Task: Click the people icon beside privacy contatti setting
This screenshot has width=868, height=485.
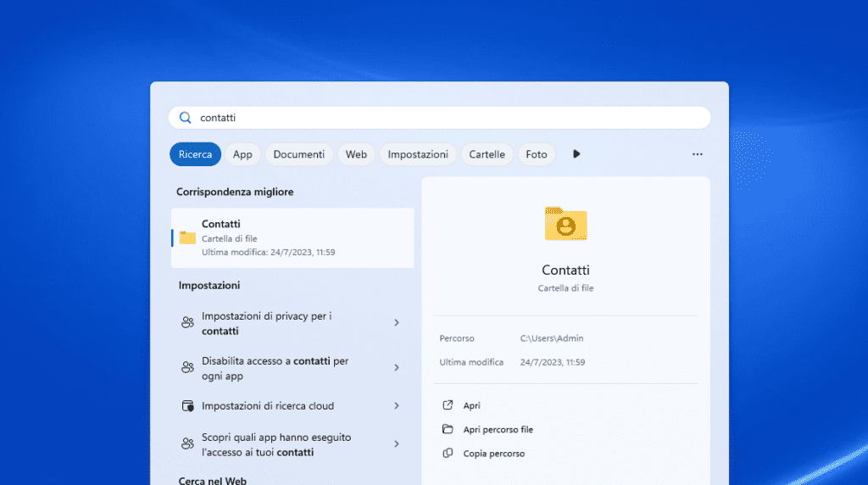Action: point(187,322)
